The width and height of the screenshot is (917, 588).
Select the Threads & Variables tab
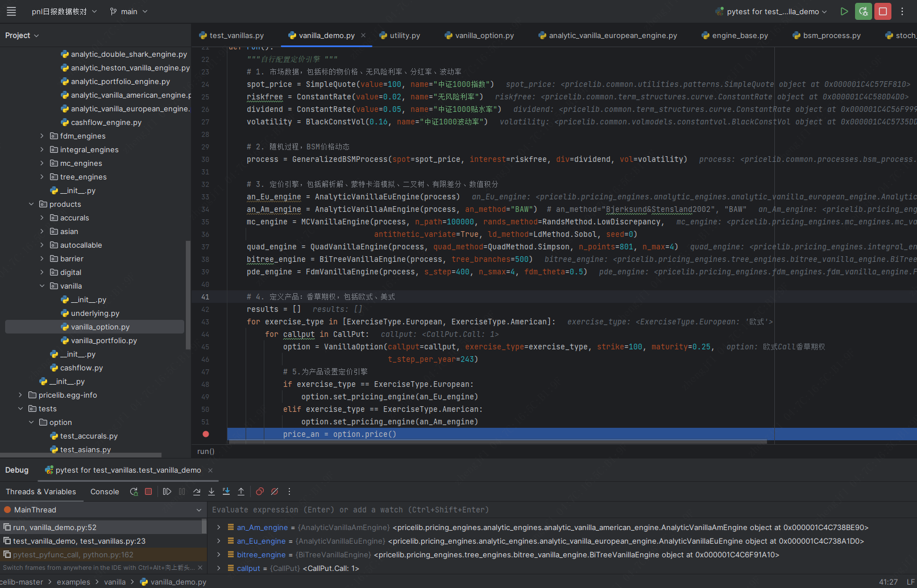pos(41,491)
